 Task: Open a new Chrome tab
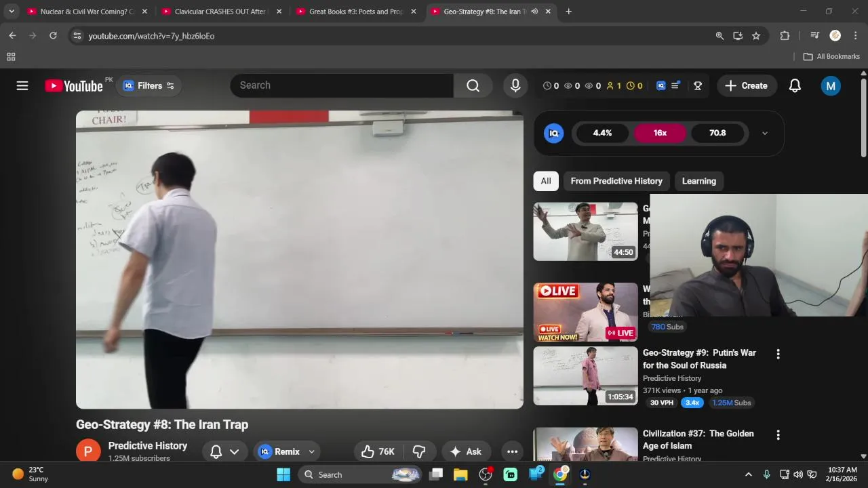point(568,12)
